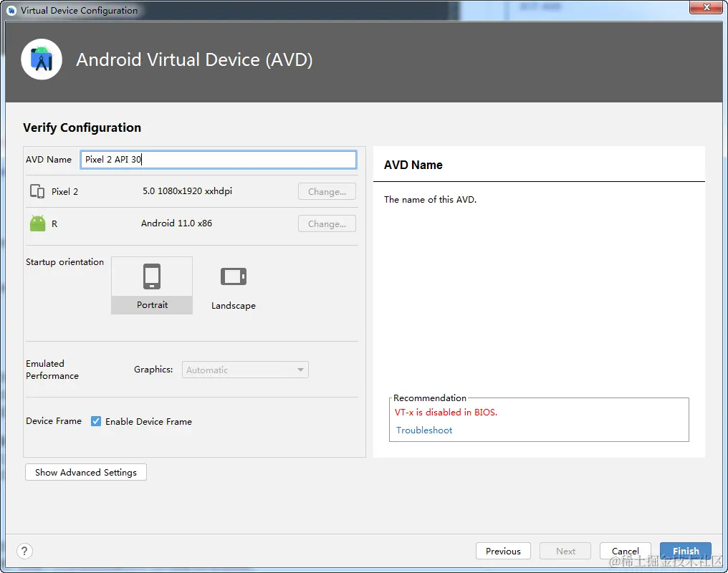Click the Android Studio logo in the header
728x573 pixels.
[42, 59]
